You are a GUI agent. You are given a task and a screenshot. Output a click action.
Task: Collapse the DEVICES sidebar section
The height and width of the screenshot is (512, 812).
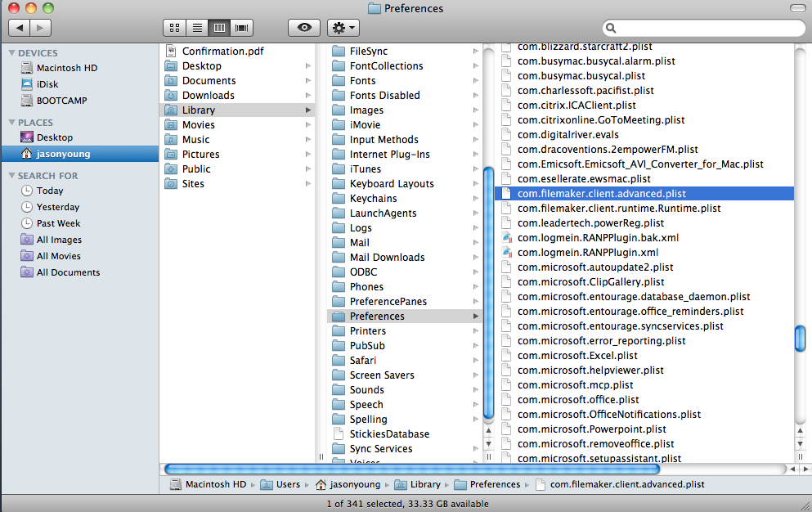pyautogui.click(x=11, y=53)
